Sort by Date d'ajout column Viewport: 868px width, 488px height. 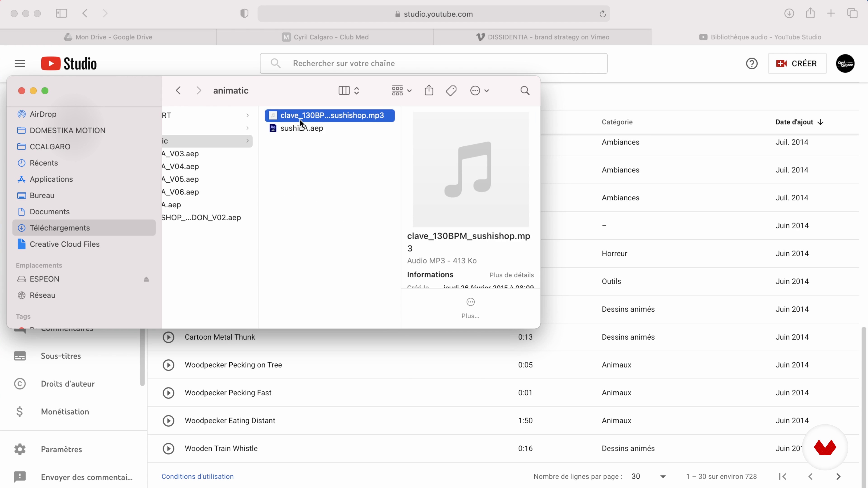[x=799, y=122]
